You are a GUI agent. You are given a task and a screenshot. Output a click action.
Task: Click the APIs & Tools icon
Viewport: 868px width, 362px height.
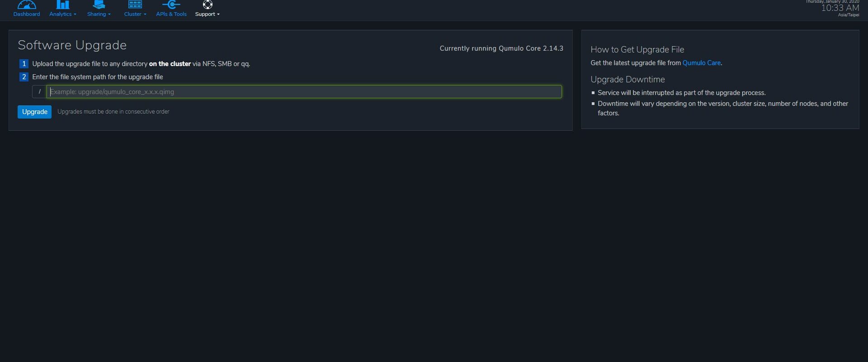[x=171, y=5]
